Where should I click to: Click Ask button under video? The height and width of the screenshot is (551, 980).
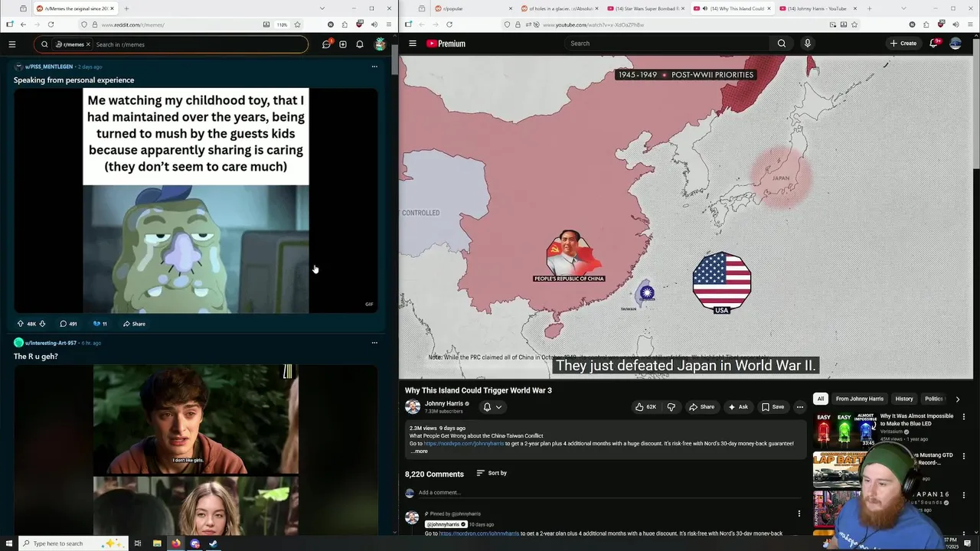[x=738, y=407]
